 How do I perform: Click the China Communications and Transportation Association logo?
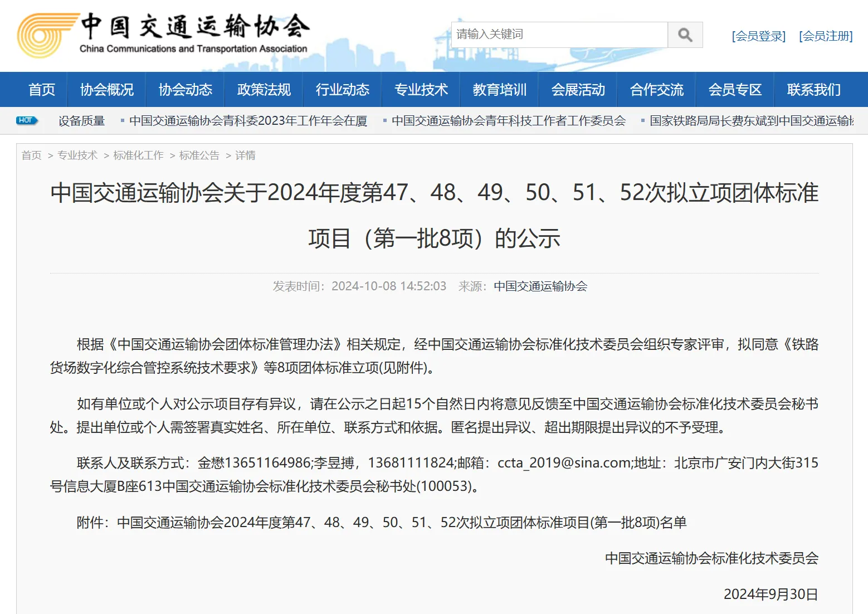(163, 35)
